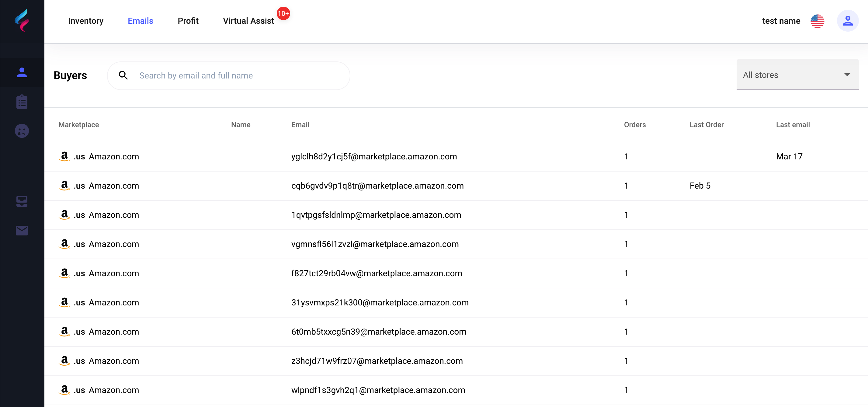
Task: Click the Virtual Assist 10+ notification badge
Action: [x=283, y=13]
